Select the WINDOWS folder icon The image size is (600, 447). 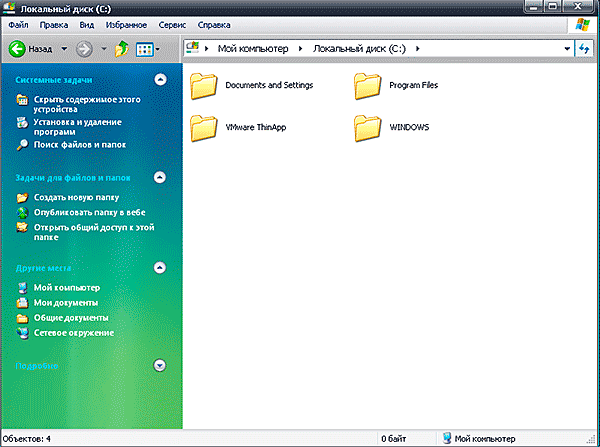pos(369,128)
